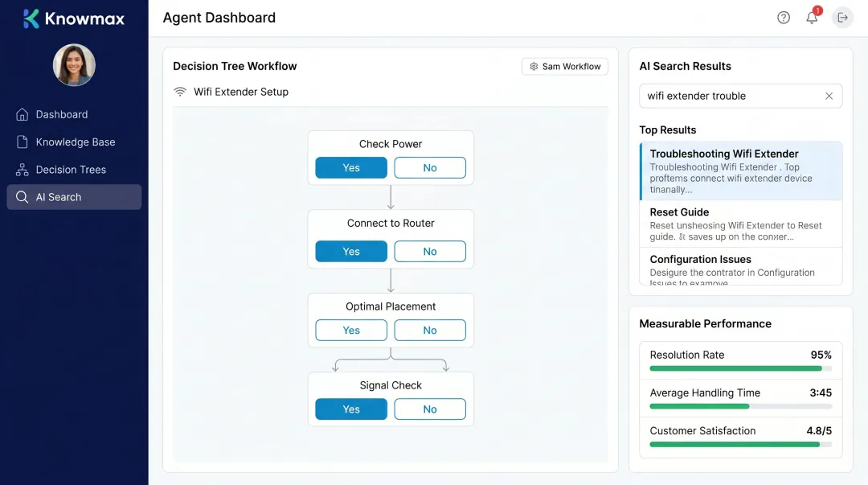Screen dimensions: 868x485
Task: Click the Average Handling Time label
Action: coord(705,393)
